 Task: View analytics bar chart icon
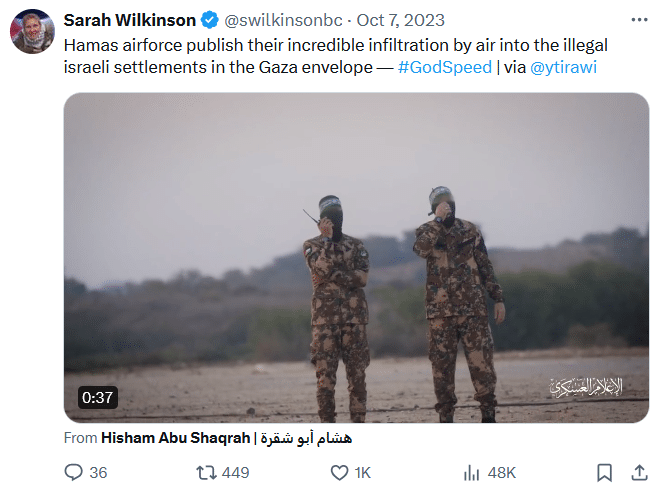click(472, 473)
